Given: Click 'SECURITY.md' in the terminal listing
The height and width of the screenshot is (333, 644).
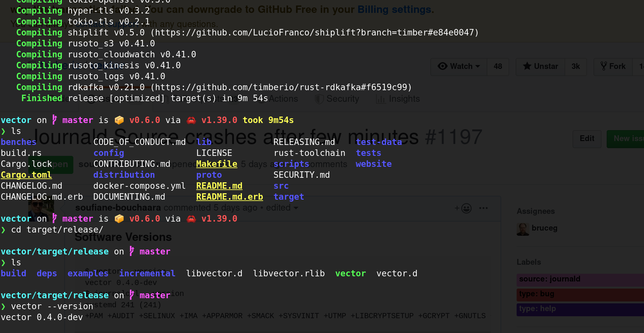Looking at the screenshot, I should click(302, 175).
